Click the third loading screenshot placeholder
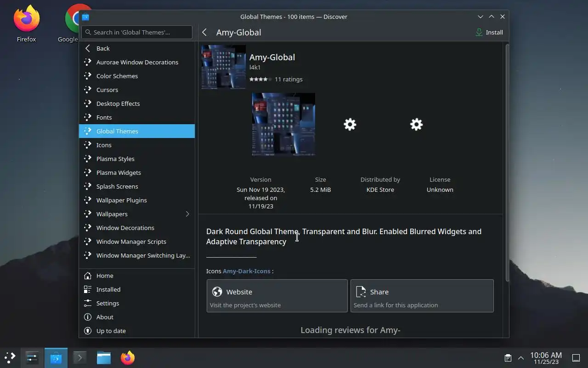This screenshot has width=588, height=368. (416, 124)
